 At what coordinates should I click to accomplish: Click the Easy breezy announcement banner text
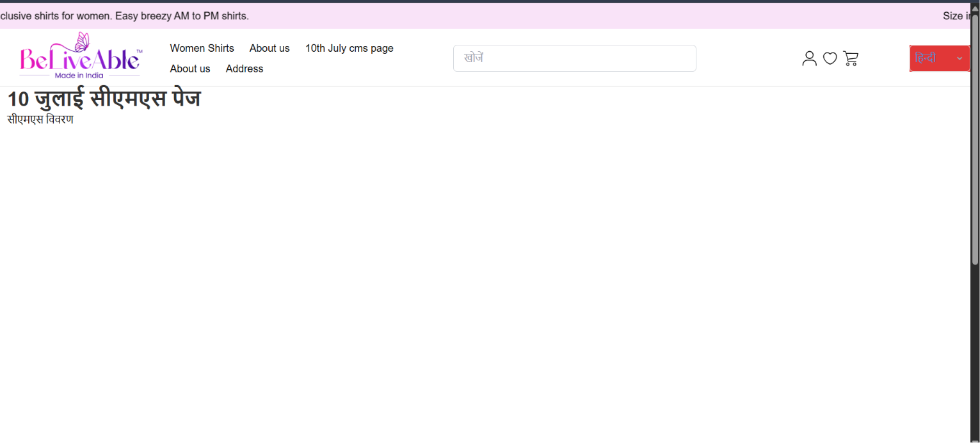pyautogui.click(x=124, y=16)
